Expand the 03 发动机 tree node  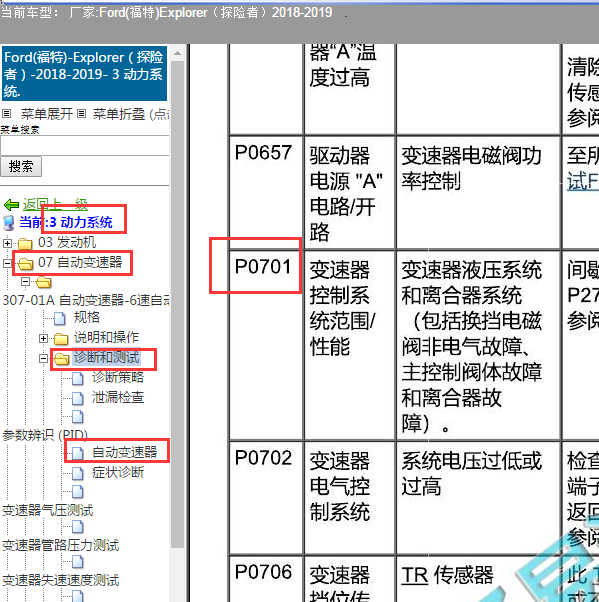point(7,243)
